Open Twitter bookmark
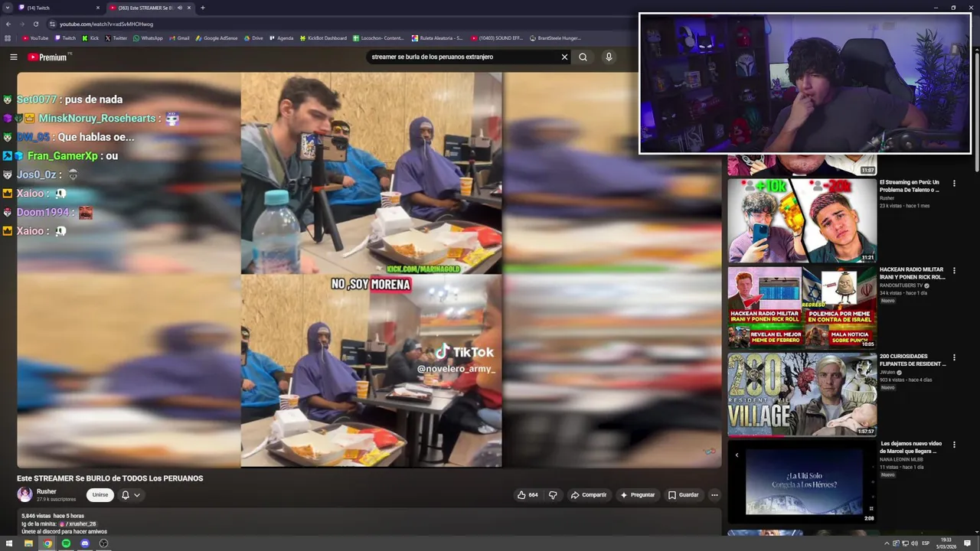The height and width of the screenshot is (551, 980). pos(116,37)
